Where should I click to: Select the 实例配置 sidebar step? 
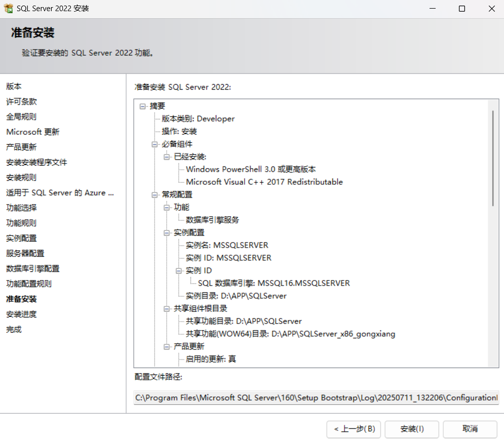click(21, 238)
